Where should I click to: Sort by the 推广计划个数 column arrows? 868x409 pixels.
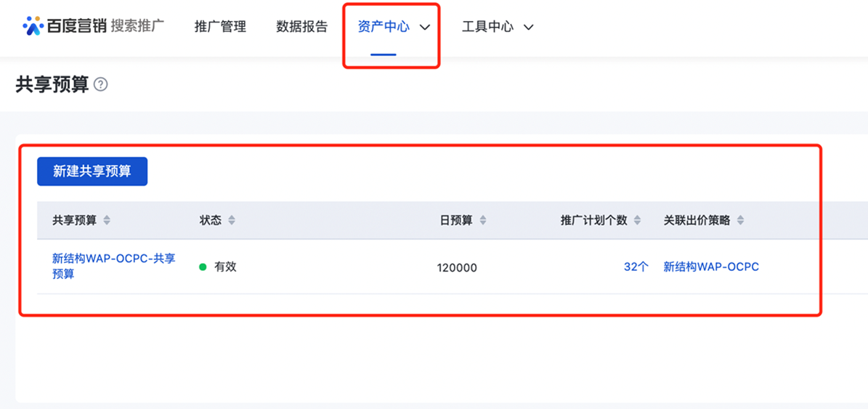click(x=637, y=220)
